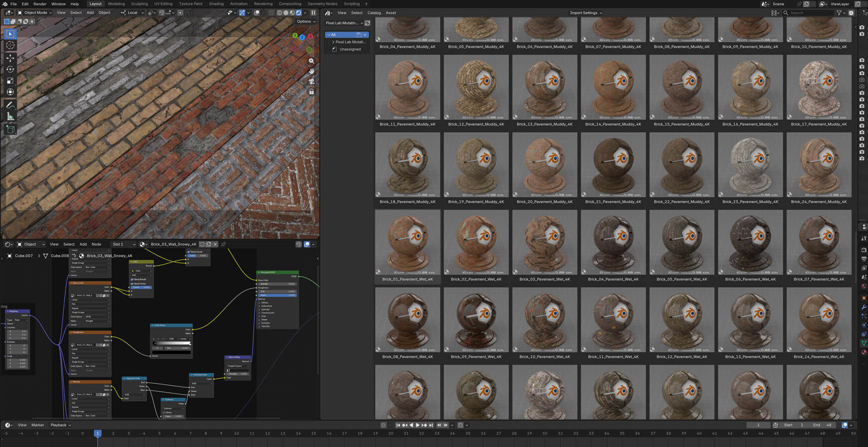Click the Blender logo menu icon
This screenshot has height=447, width=868.
pyautogui.click(x=5, y=4)
